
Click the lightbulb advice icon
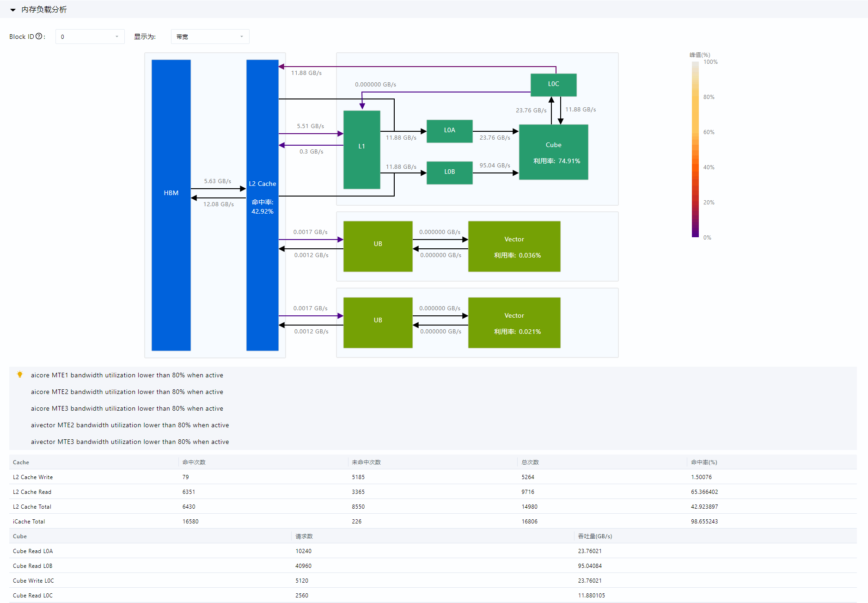click(x=19, y=375)
